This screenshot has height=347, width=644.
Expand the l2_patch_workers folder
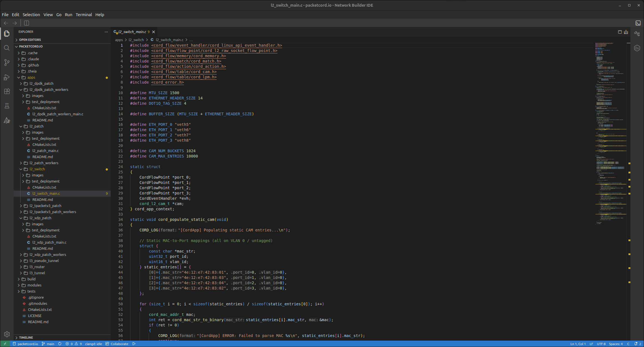point(62,163)
